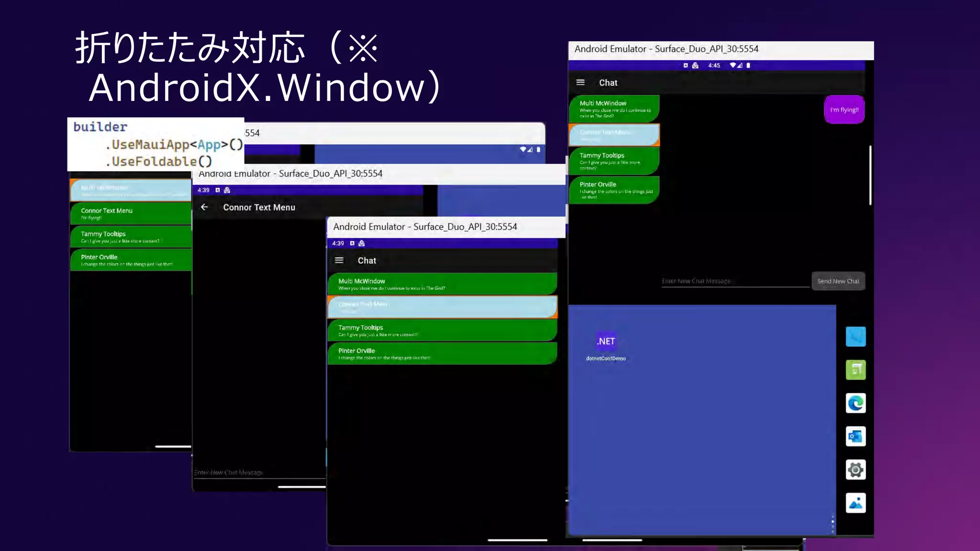Open Settings gear in the dock
980x551 pixels.
(856, 470)
